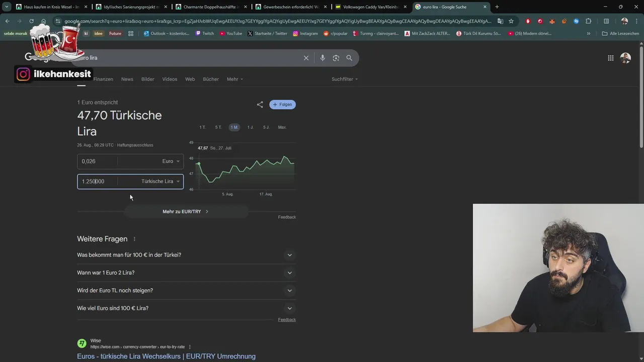644x362 pixels.
Task: Switch to the News search tab
Action: pos(127,79)
